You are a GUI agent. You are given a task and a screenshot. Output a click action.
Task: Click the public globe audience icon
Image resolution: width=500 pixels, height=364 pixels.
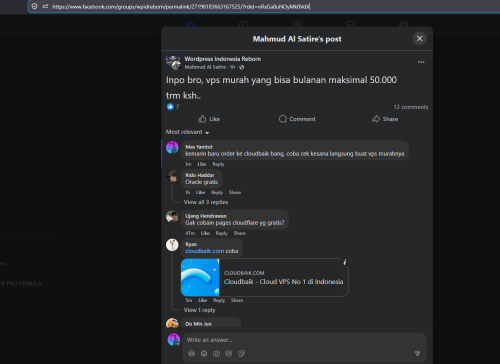[242, 67]
